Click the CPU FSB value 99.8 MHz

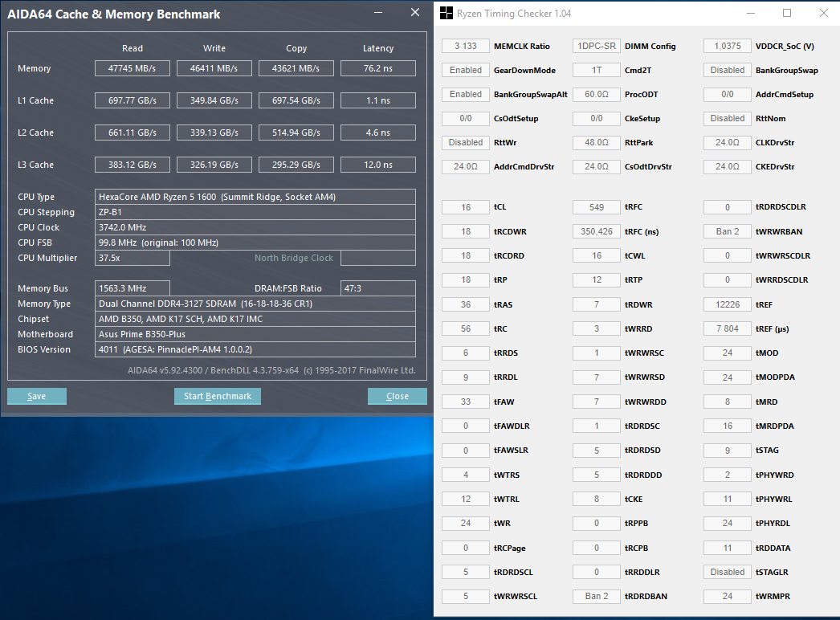255,243
